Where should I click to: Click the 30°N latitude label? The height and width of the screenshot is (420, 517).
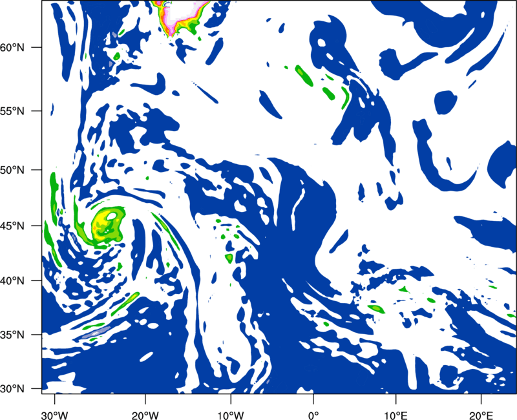(12, 389)
